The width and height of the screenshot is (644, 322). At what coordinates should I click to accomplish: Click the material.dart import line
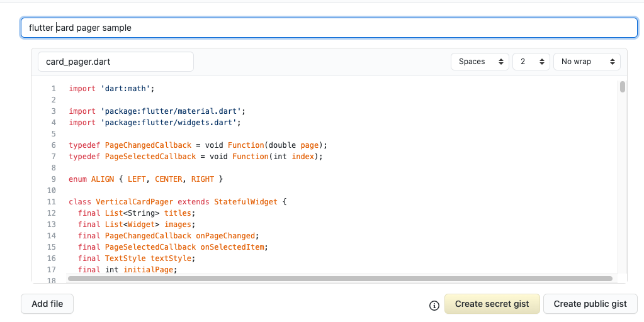point(157,111)
